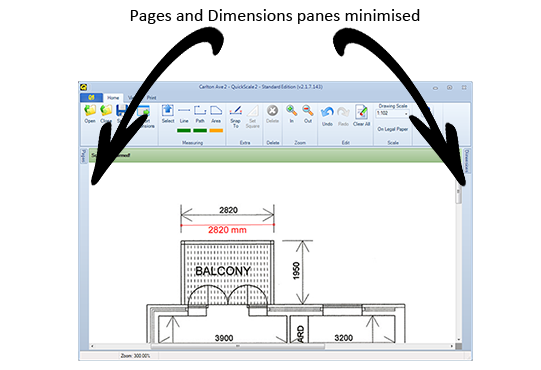The width and height of the screenshot is (541, 370).
Task: Click the Set Square tool
Action: click(253, 117)
